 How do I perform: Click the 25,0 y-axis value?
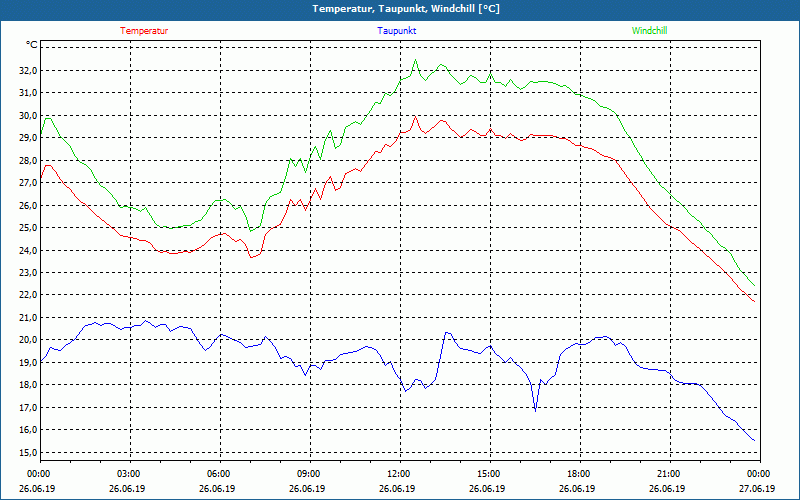point(28,228)
